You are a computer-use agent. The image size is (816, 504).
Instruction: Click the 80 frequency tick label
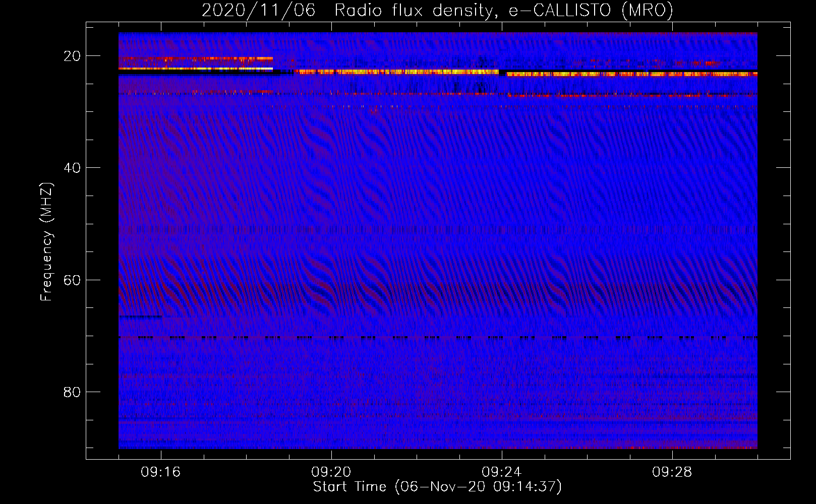72,392
